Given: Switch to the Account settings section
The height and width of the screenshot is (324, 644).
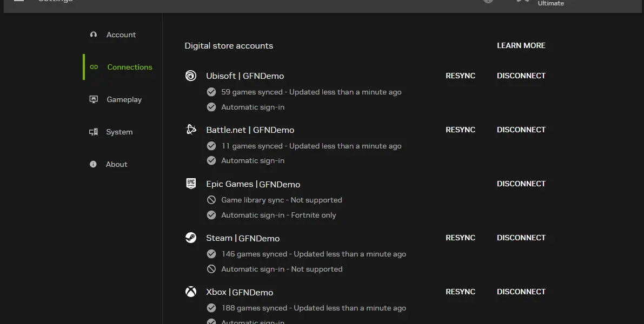Looking at the screenshot, I should pos(121,34).
